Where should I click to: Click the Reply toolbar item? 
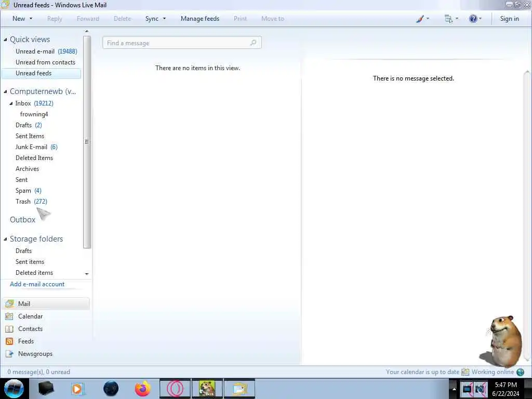pos(55,19)
